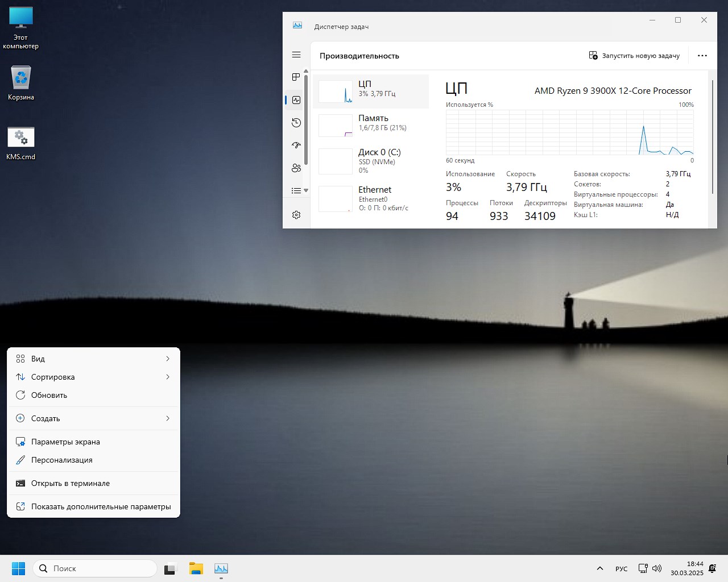
Task: Click terminal icon in context menu
Action: pyautogui.click(x=20, y=483)
